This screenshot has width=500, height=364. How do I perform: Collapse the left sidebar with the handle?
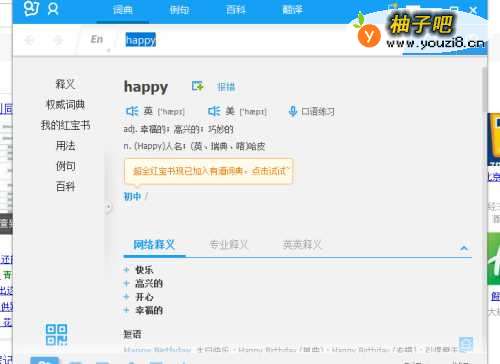pos(108,207)
